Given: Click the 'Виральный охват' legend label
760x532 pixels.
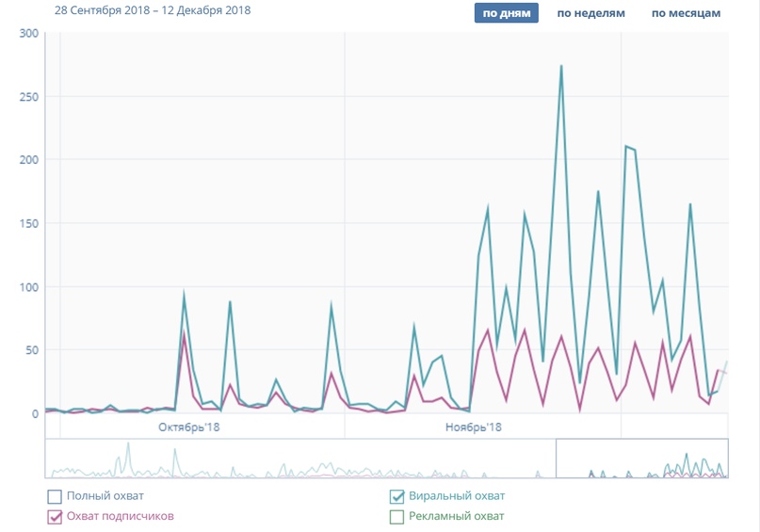Looking at the screenshot, I should (457, 496).
